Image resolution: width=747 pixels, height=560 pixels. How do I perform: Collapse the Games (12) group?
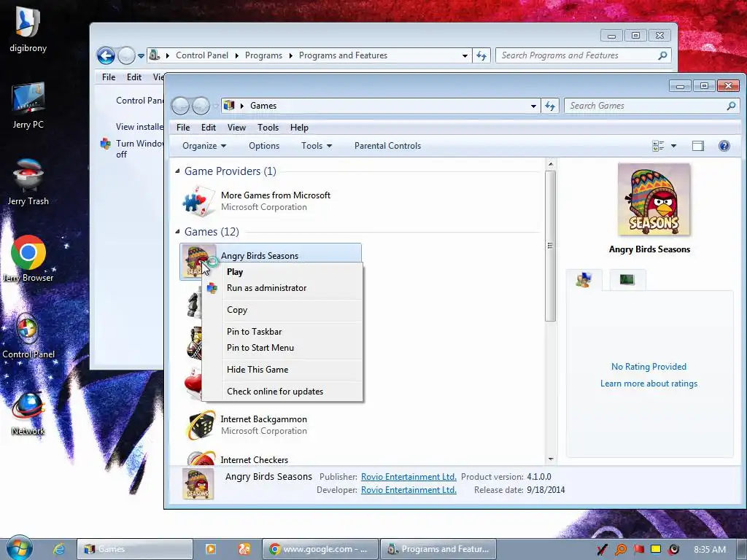(x=177, y=231)
